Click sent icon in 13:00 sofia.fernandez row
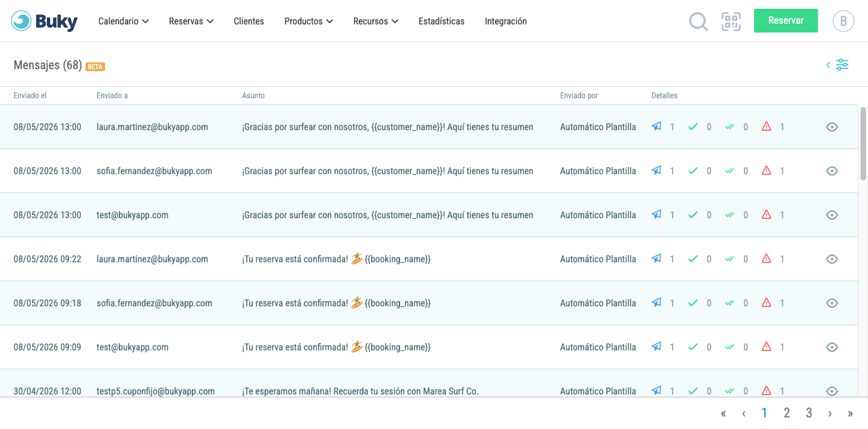The image size is (868, 429). pos(656,170)
